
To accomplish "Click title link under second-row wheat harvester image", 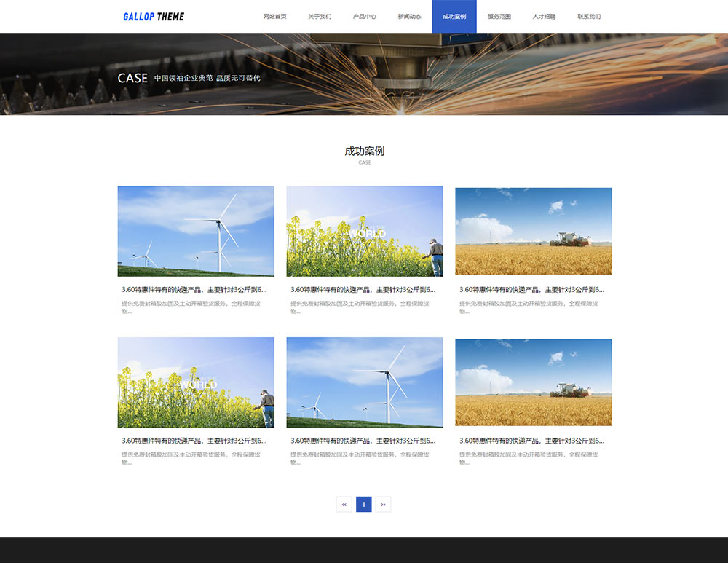I will (531, 441).
